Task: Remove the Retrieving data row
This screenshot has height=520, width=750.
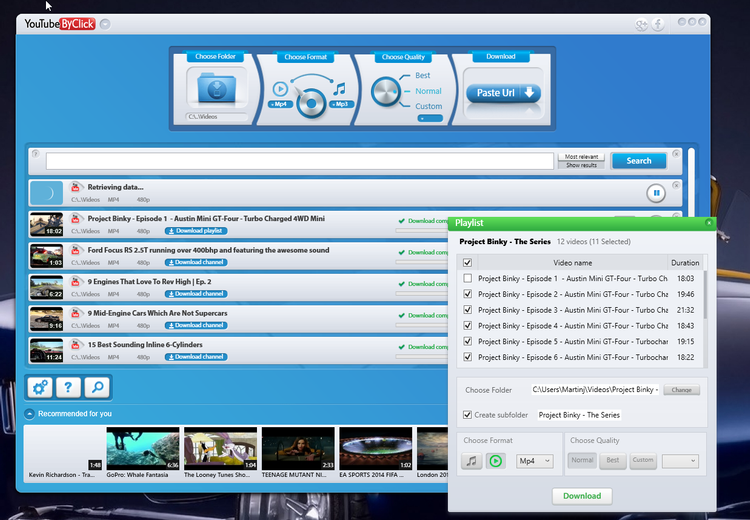Action: pyautogui.click(x=676, y=185)
